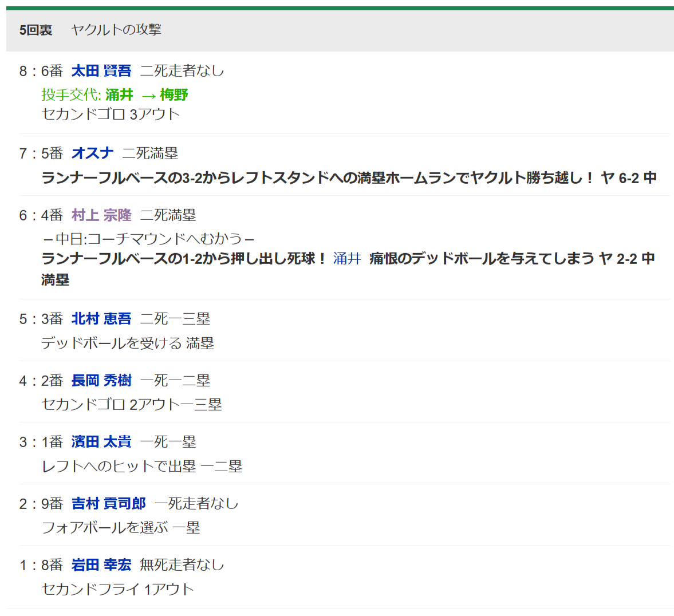
Task: Open visited player link 村上 宗隆
Action: coord(101,215)
